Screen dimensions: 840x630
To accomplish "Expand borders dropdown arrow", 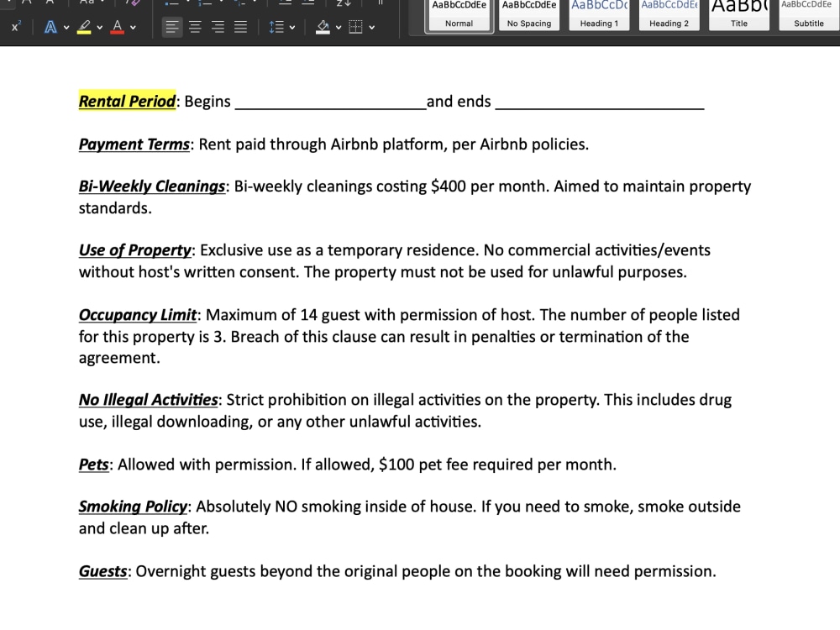I will (x=372, y=28).
